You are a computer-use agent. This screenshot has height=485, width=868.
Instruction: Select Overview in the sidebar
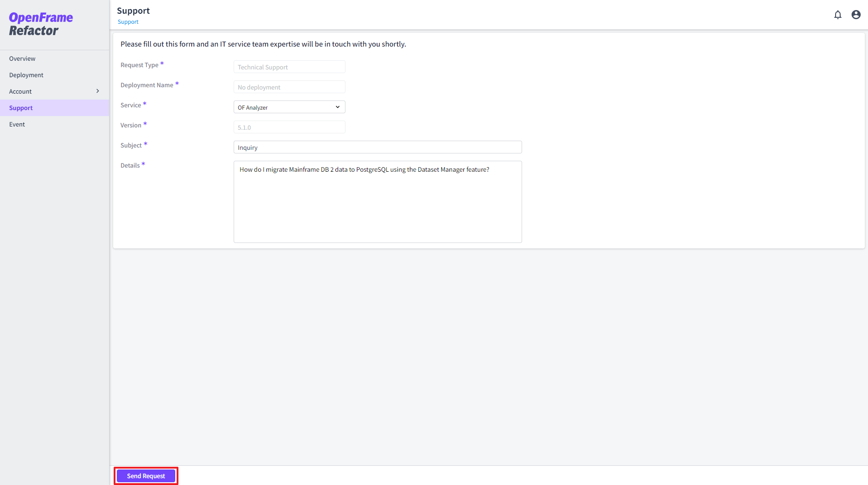[22, 58]
